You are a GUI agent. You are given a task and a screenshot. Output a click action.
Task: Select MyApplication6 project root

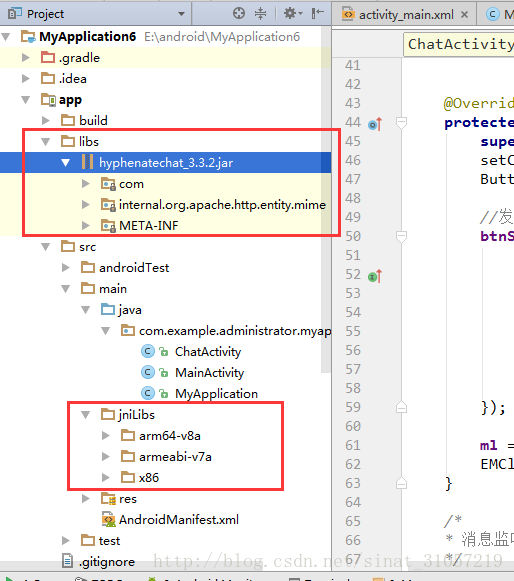(x=87, y=37)
